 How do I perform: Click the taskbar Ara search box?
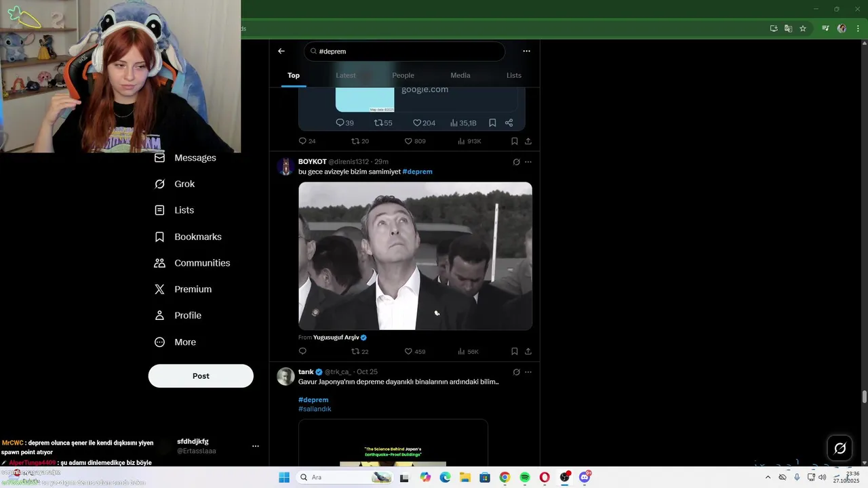point(344,477)
